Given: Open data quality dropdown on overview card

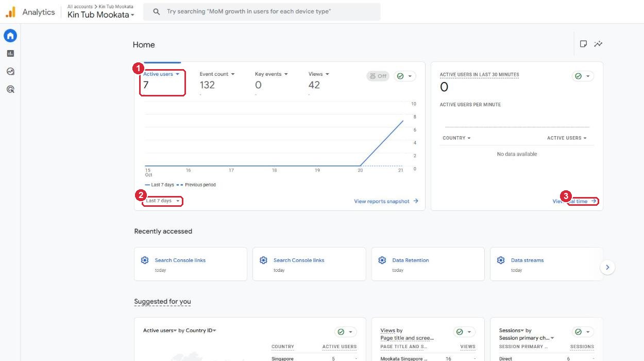Looking at the screenshot, I should pyautogui.click(x=405, y=76).
